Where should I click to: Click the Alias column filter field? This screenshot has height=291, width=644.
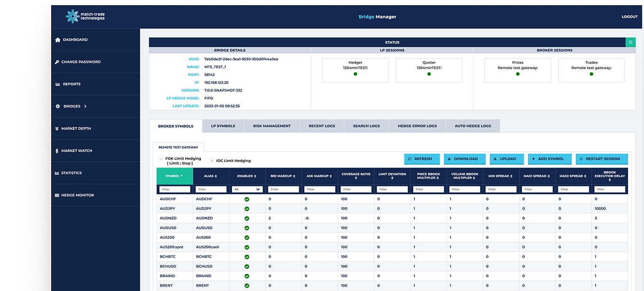pos(211,189)
